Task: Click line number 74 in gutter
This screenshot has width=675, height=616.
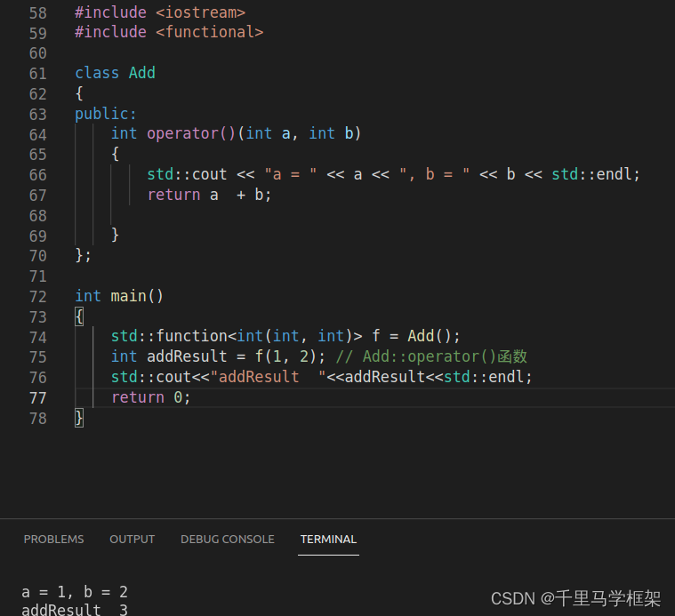Action: point(38,337)
